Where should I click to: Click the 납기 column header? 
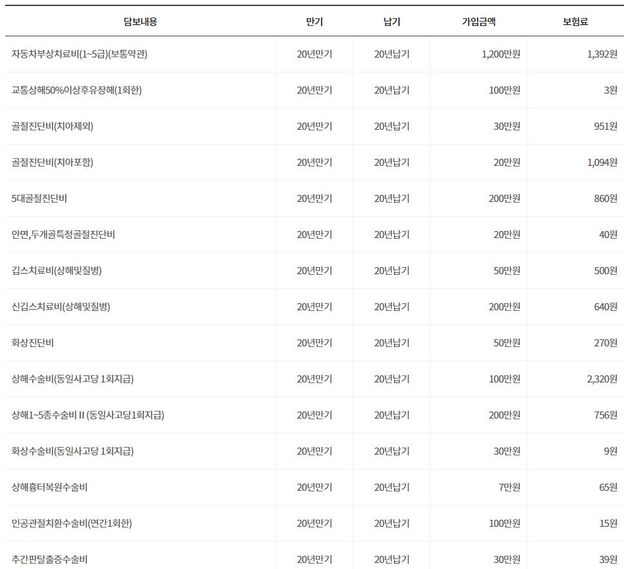pyautogui.click(x=392, y=20)
